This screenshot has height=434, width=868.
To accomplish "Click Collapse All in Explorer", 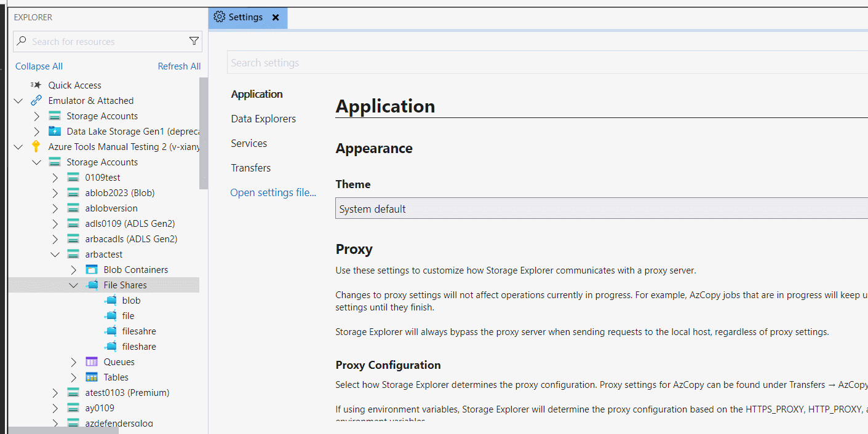I will (x=39, y=66).
